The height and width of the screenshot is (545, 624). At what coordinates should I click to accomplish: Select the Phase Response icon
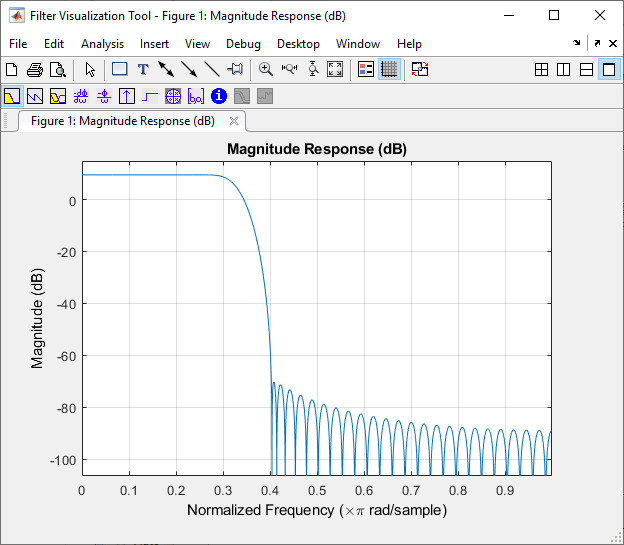coord(35,96)
